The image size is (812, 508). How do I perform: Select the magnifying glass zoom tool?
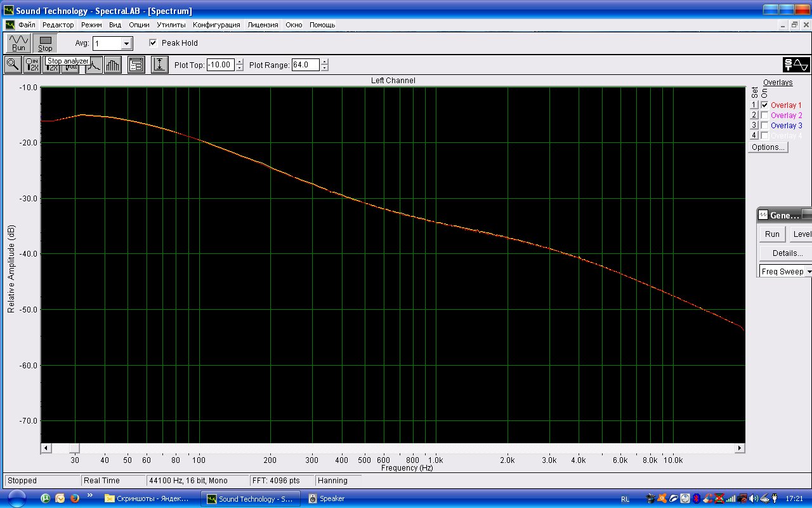13,65
